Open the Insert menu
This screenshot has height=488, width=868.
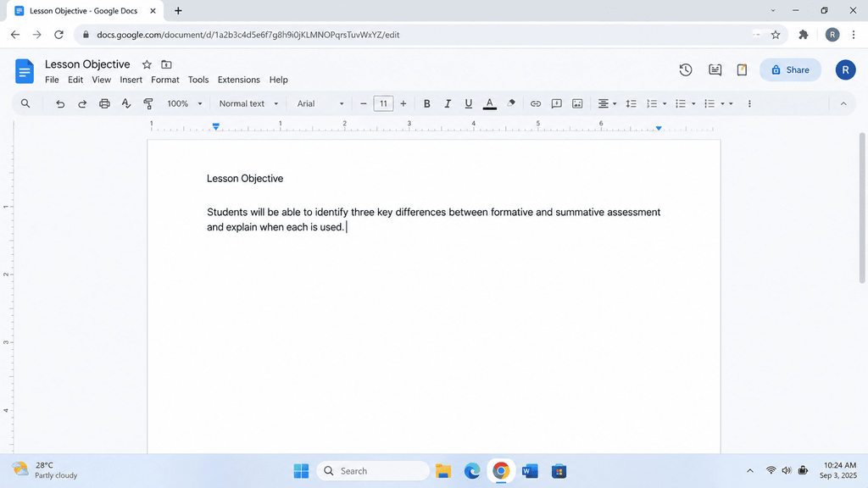[x=131, y=80]
